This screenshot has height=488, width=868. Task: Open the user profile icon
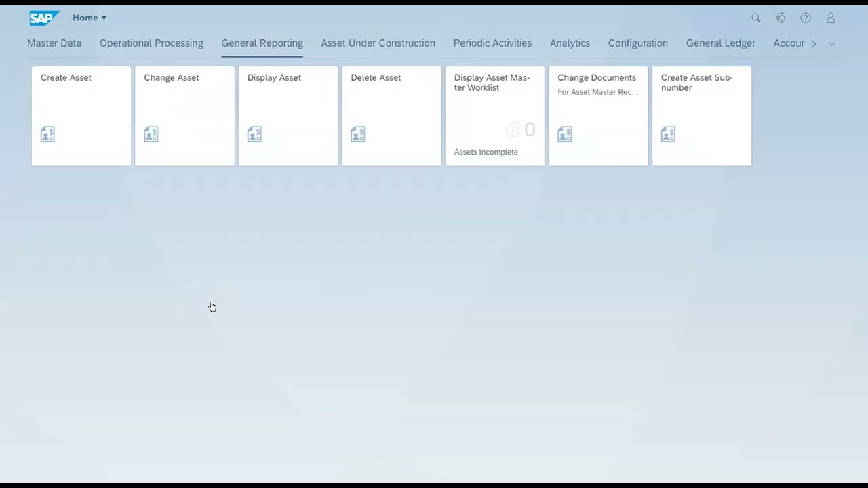[831, 18]
